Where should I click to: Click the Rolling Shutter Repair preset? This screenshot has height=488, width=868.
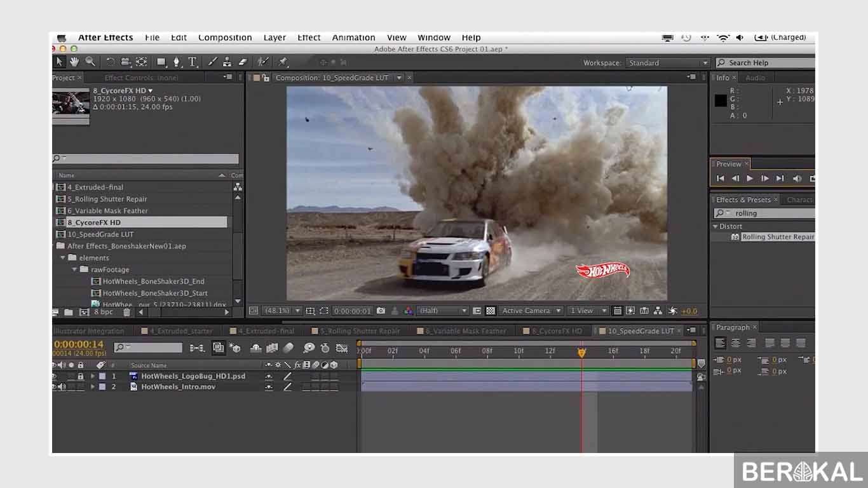(x=776, y=236)
